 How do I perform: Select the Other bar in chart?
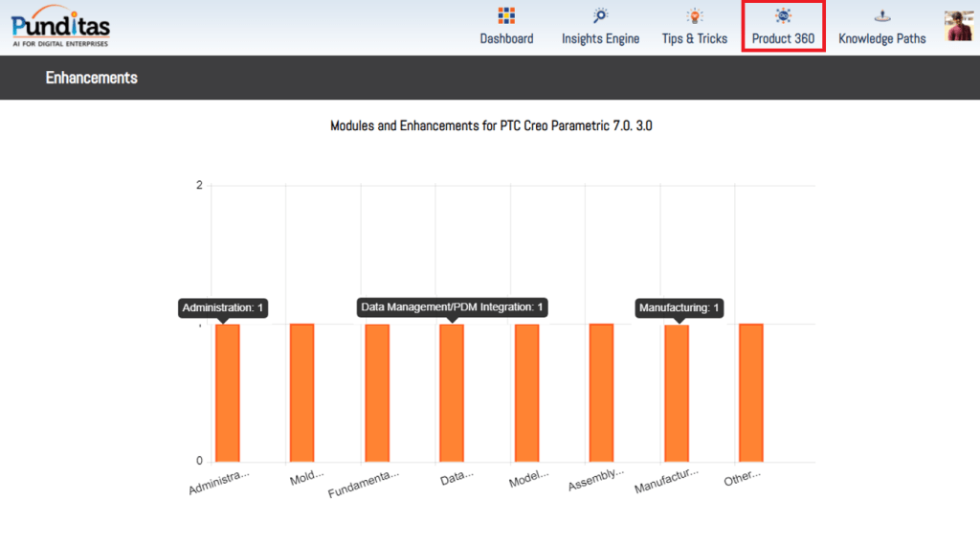[751, 393]
